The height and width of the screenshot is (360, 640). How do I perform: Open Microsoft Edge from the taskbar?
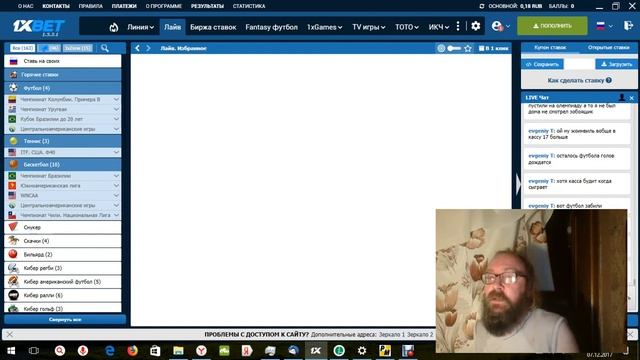coord(110,350)
